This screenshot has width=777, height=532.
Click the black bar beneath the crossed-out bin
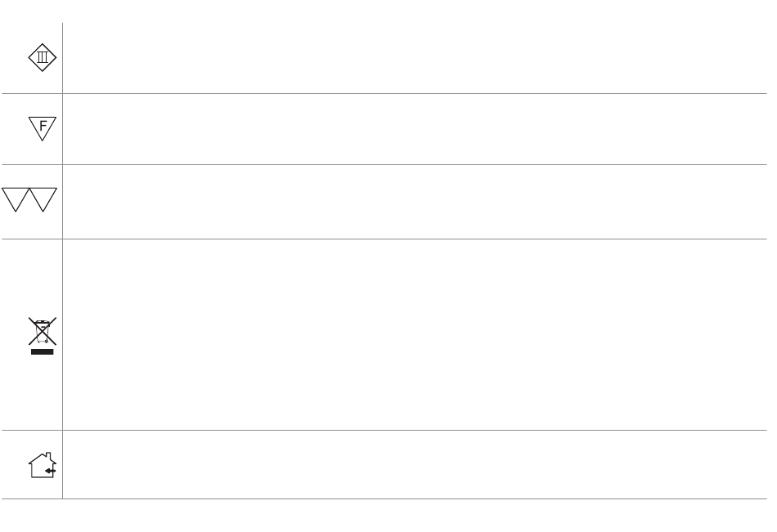[43, 352]
